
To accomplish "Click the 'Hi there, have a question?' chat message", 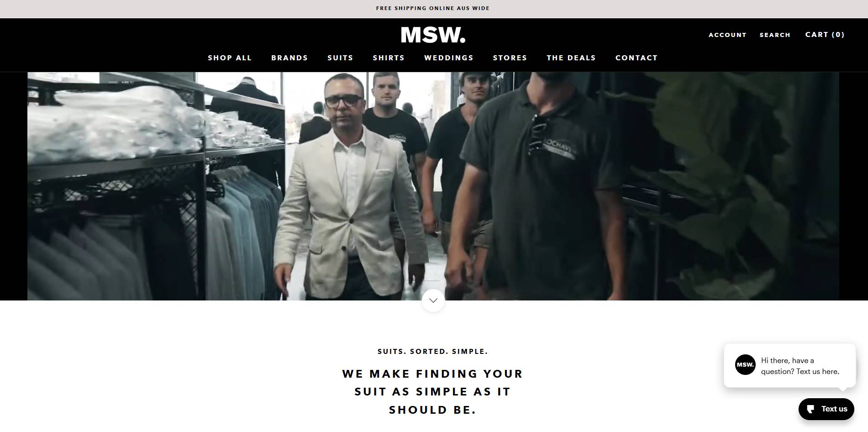I will 800,366.
